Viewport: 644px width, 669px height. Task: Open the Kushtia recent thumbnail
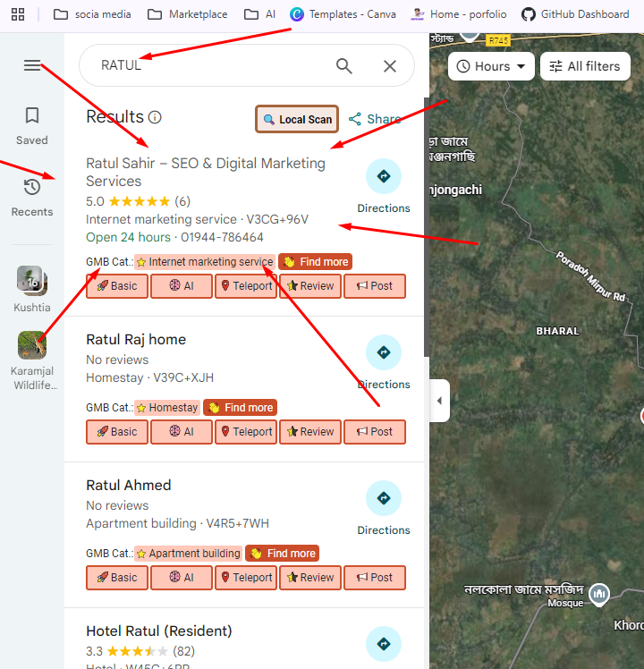(32, 281)
